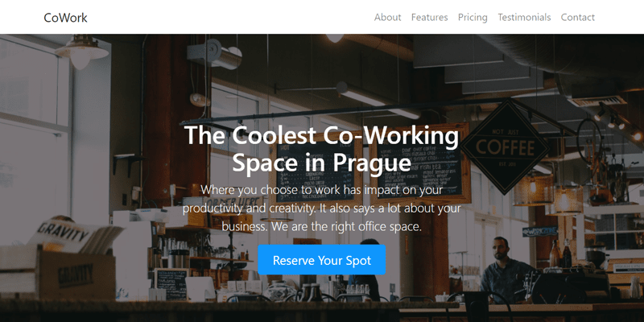Click the pendant lamp near the window
This screenshot has height=322, width=644.
coord(81,52)
